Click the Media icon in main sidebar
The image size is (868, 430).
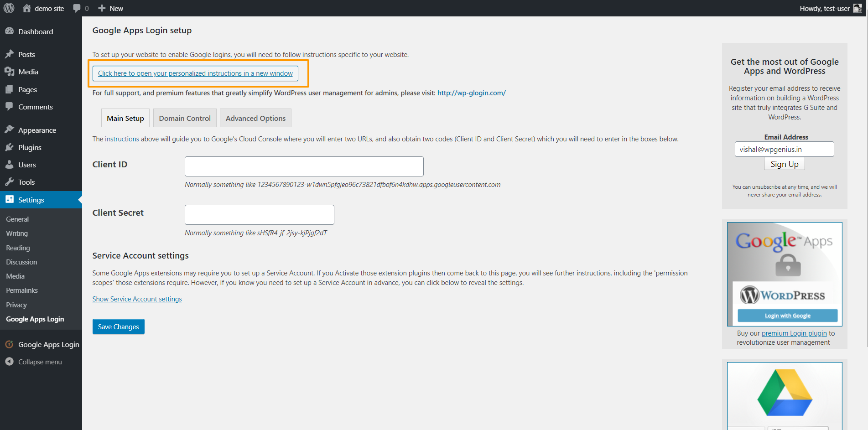pos(10,72)
